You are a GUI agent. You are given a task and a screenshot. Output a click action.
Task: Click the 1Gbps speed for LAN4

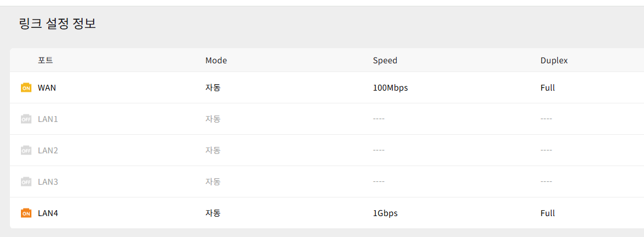tap(385, 213)
